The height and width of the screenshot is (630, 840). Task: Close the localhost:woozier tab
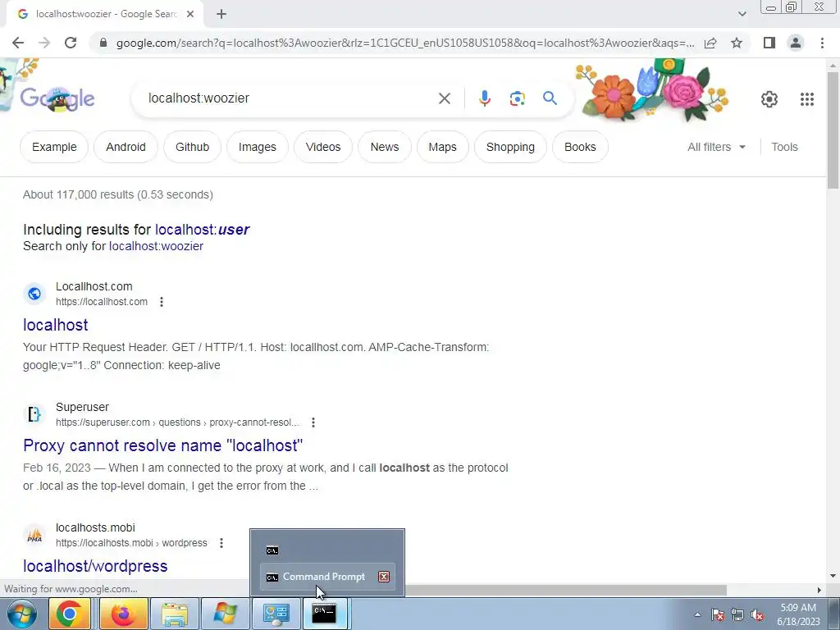coord(190,14)
